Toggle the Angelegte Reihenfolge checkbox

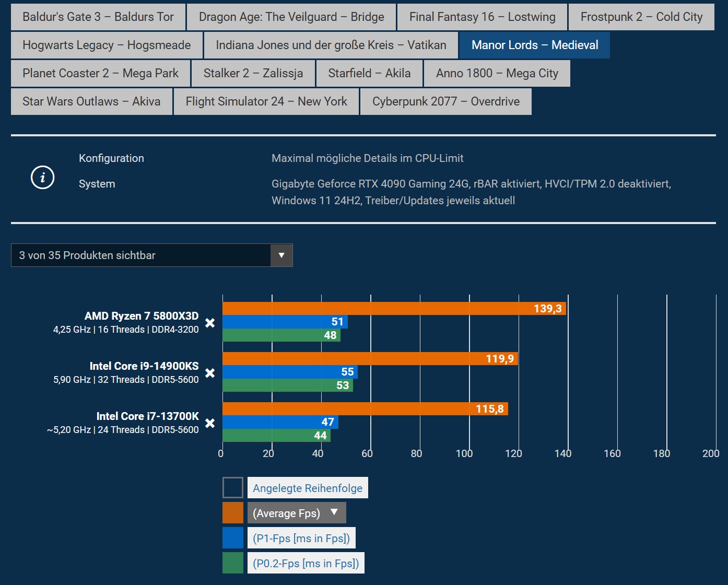pyautogui.click(x=233, y=488)
